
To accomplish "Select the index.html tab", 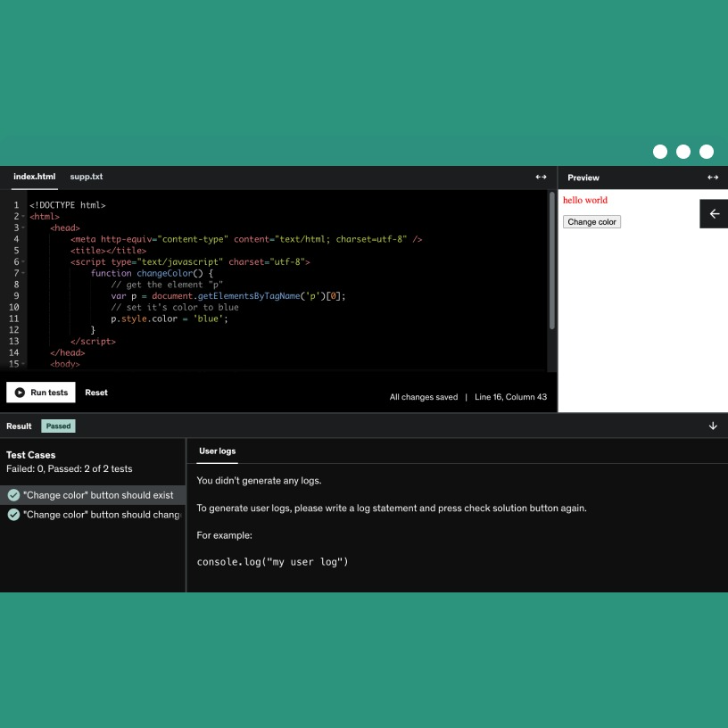I will click(34, 177).
